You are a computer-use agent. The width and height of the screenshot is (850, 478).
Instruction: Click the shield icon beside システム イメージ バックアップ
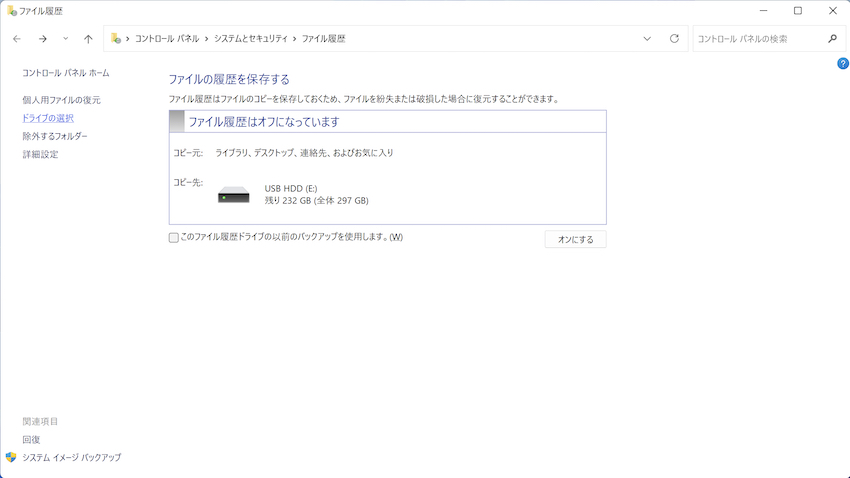(11, 457)
